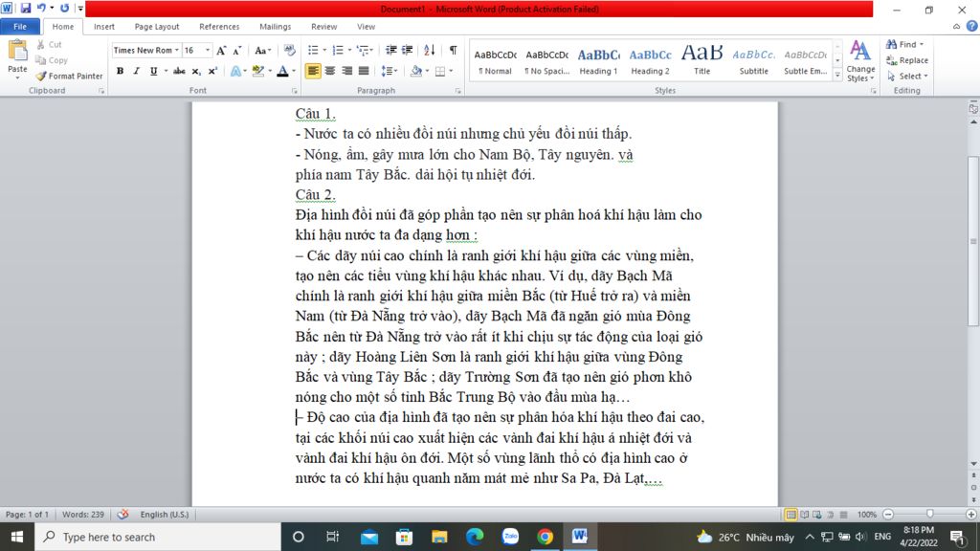
Task: Switch to the Review tab
Action: coord(323,26)
